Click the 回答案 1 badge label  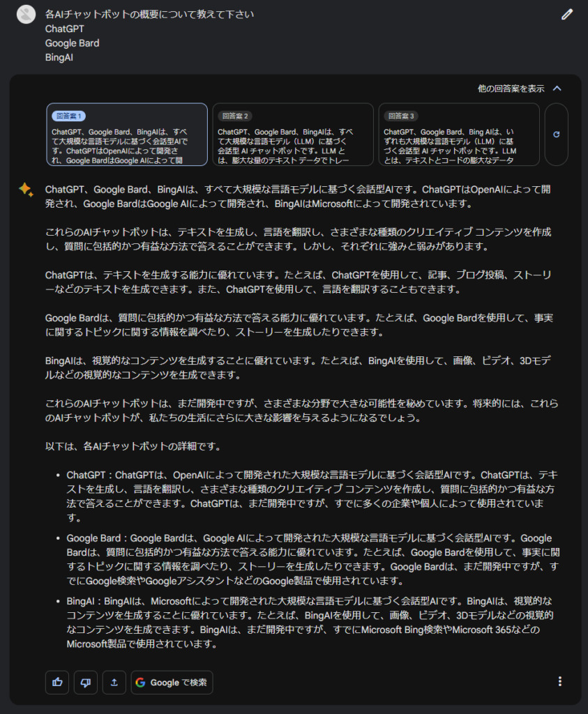pos(69,116)
